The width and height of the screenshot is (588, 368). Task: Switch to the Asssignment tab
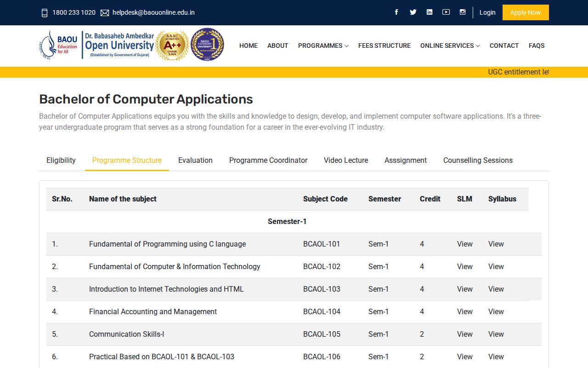(x=406, y=160)
